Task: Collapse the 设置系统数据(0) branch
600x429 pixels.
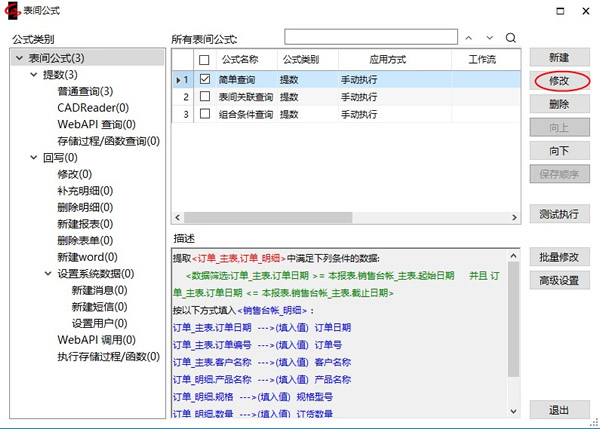Action: tap(48, 274)
